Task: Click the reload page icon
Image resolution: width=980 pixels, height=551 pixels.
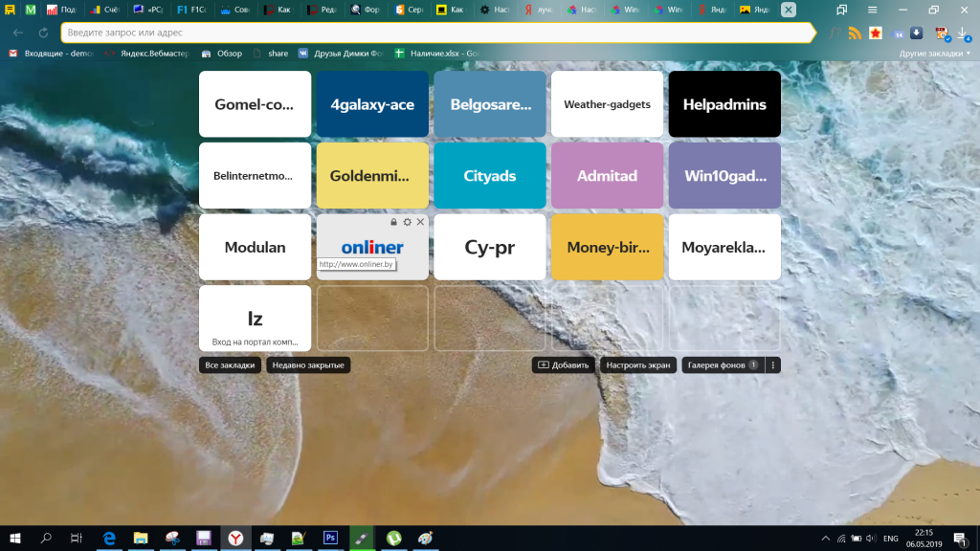Action: point(43,33)
